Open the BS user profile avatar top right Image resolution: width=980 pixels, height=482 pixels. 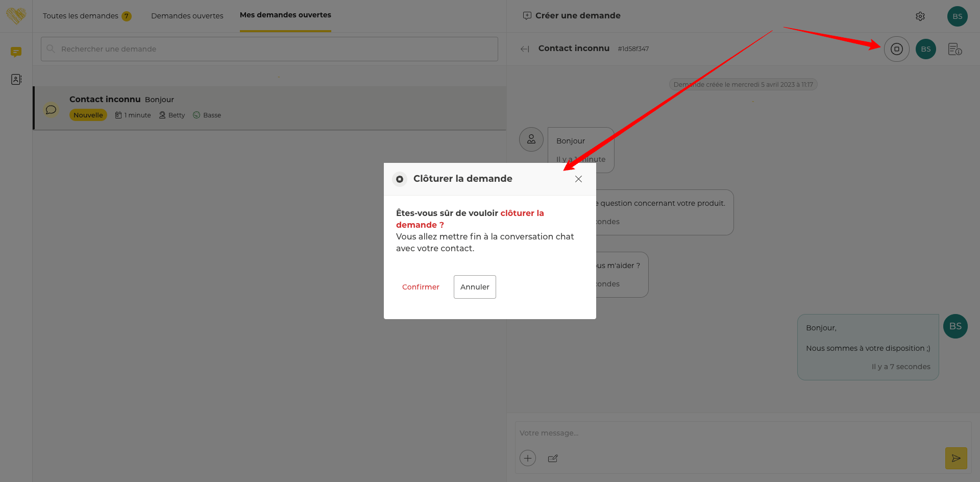[958, 16]
